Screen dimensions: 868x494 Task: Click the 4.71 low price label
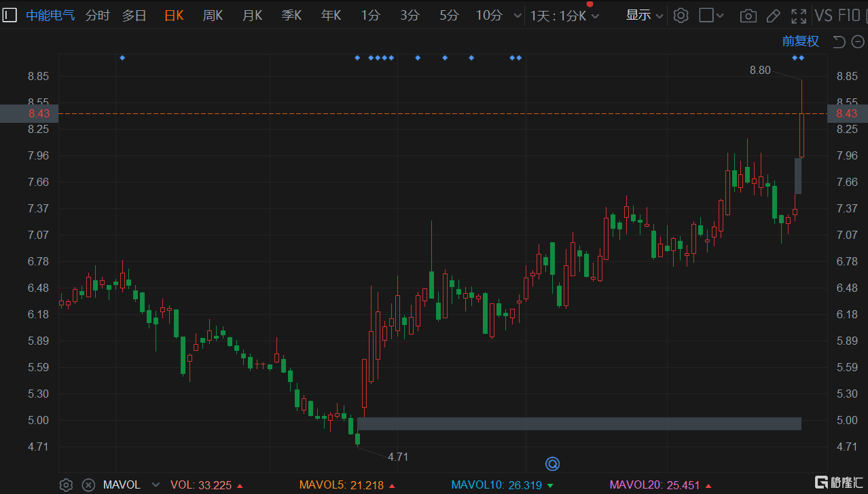coord(398,457)
